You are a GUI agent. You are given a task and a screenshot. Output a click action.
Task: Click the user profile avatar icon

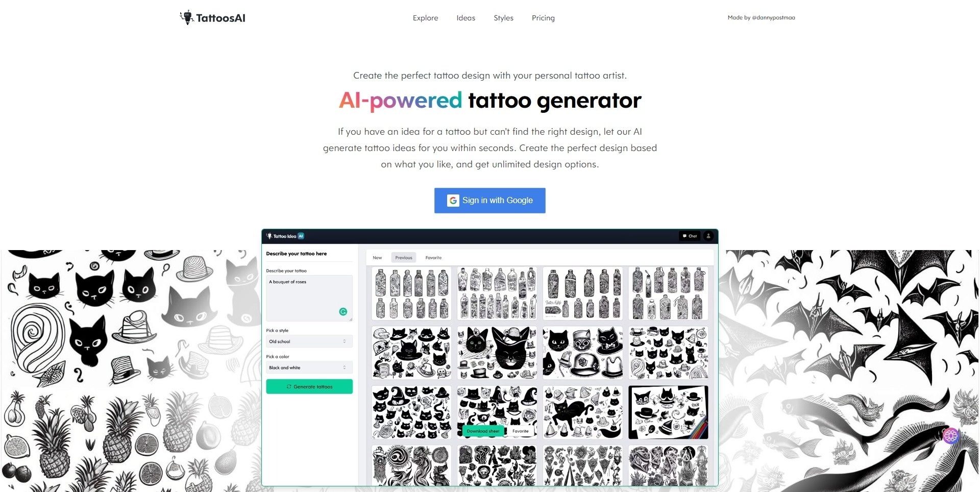tap(708, 236)
